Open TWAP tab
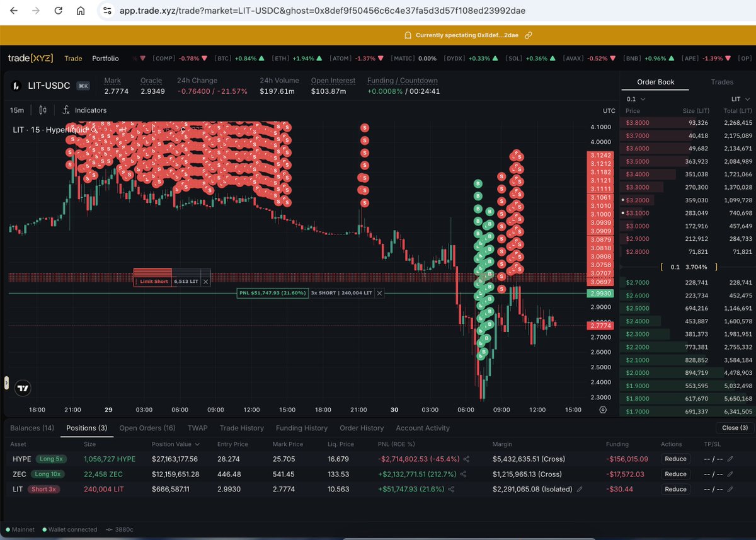Screen dimensions: 756x540 (x=197, y=428)
